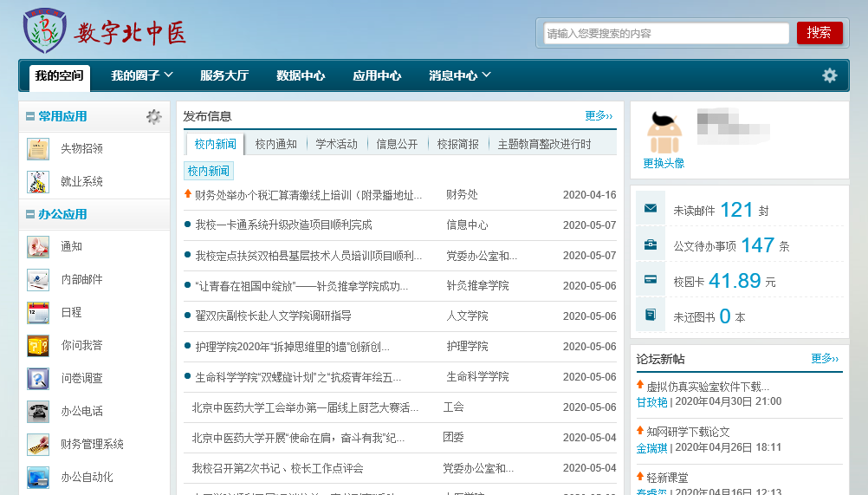Open 数据中心 in the navigation bar
868x495 pixels.
[301, 75]
